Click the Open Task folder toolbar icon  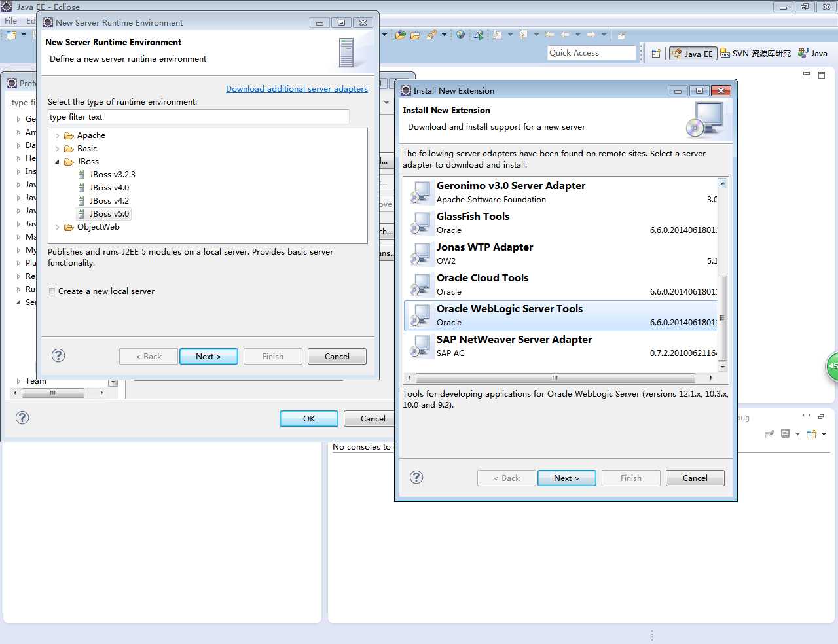415,35
